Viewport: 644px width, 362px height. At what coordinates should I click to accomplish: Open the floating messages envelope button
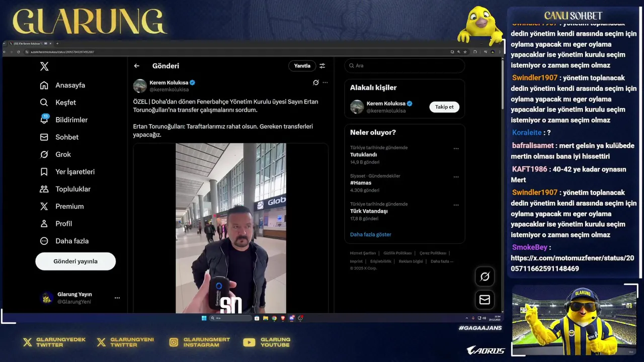(x=485, y=300)
